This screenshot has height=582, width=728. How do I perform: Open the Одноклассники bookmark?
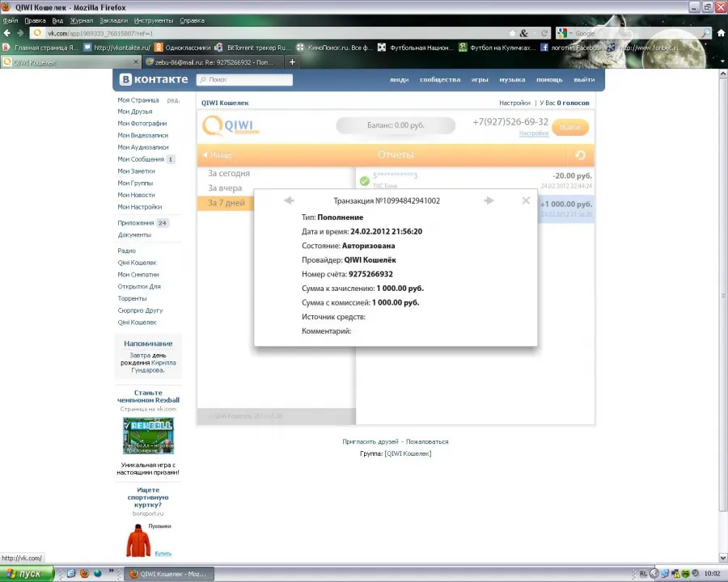(x=183, y=48)
